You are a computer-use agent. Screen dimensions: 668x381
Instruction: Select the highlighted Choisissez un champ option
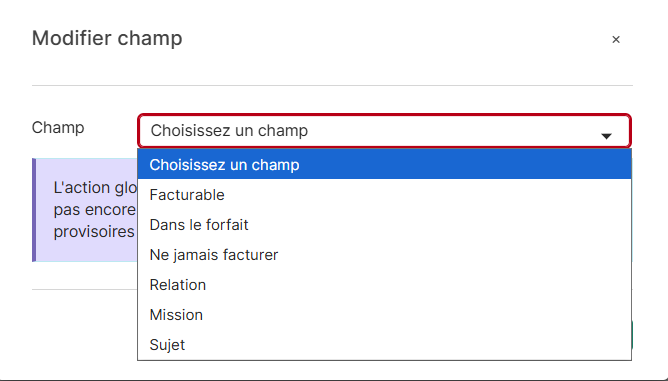pos(384,165)
